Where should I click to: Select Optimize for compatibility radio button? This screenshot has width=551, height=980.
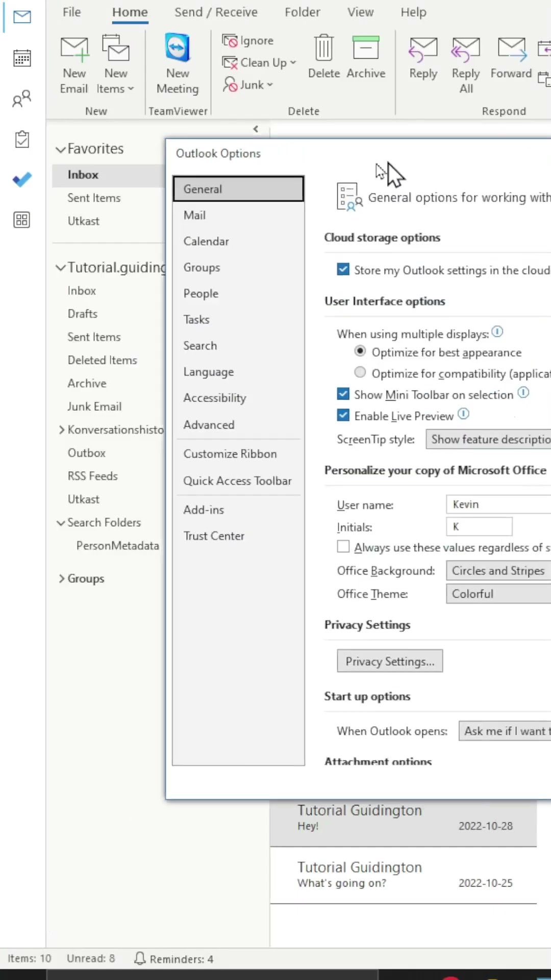(360, 373)
